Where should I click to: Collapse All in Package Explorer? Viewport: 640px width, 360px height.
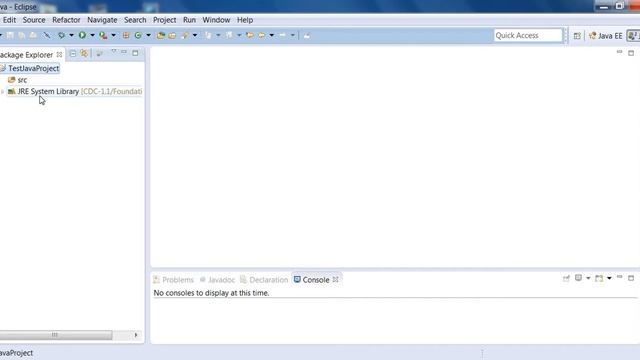[73, 53]
